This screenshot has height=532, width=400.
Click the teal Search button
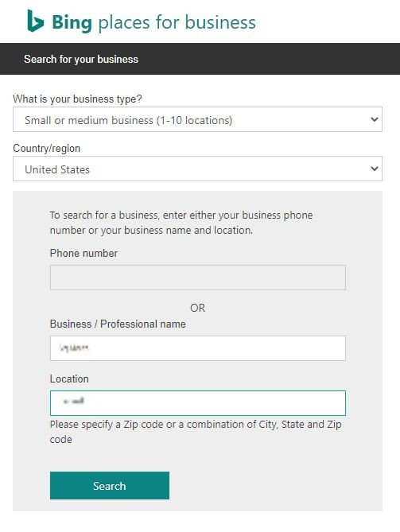coord(110,486)
